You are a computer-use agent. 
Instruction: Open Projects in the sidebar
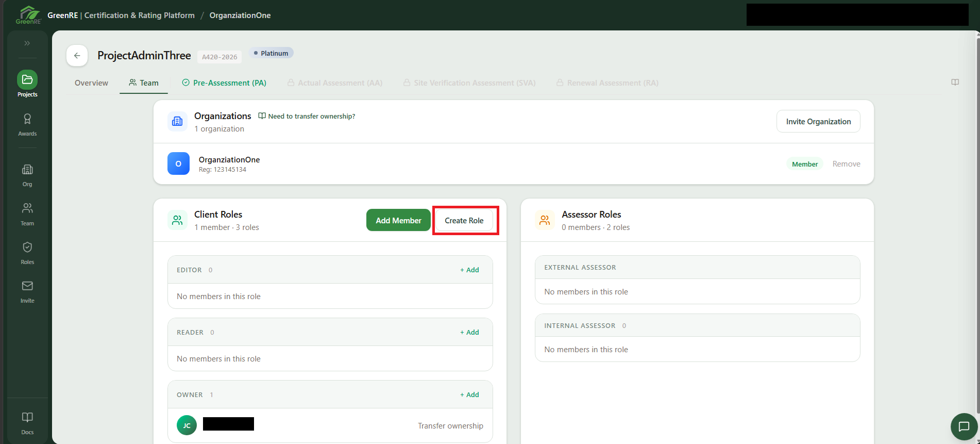(x=27, y=84)
